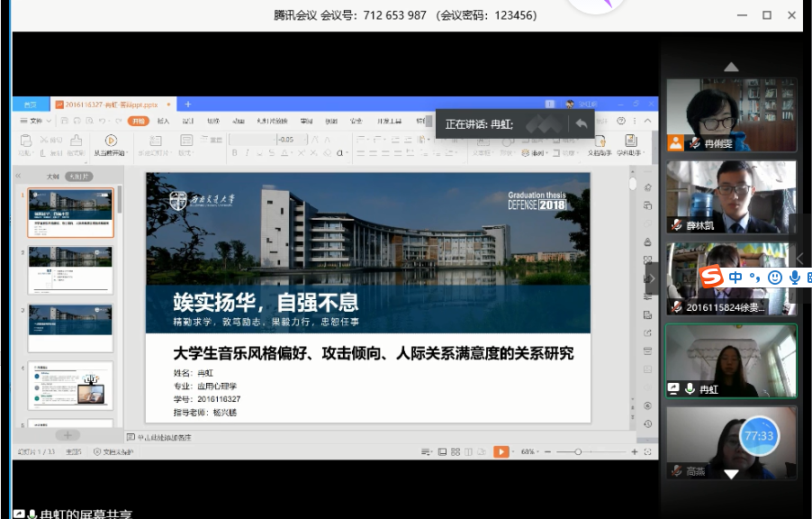The height and width of the screenshot is (519, 812).
Task: Open the 文件 menu in WPS
Action: (x=34, y=121)
